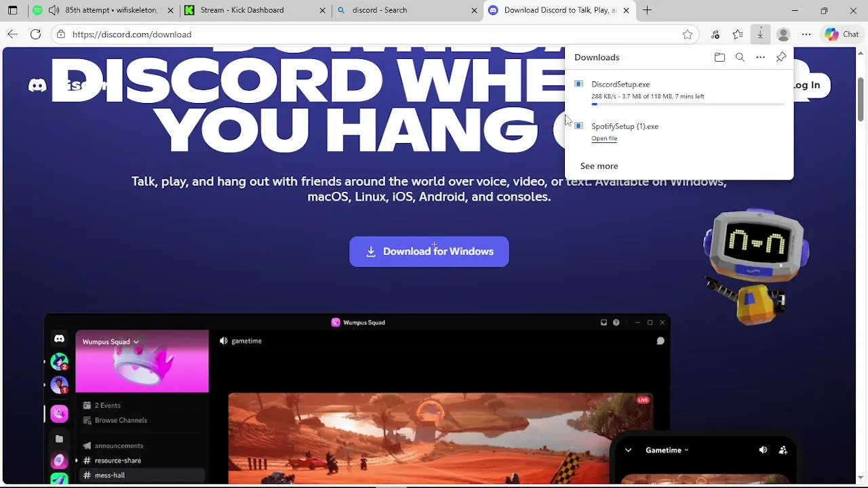The width and height of the screenshot is (868, 488).
Task: Close the discord - Search tab
Action: pyautogui.click(x=474, y=10)
